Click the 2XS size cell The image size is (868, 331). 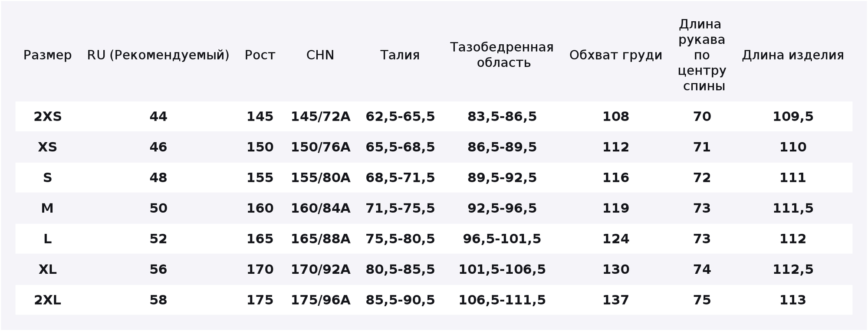click(x=48, y=117)
